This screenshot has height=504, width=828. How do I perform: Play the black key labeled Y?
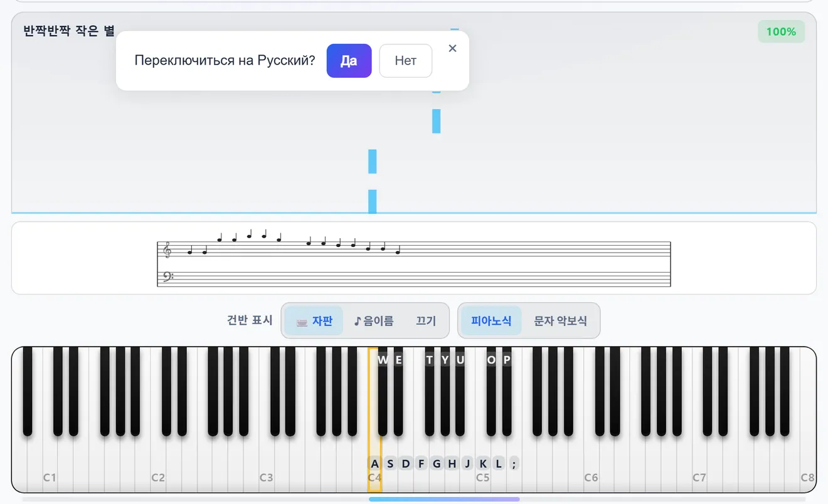click(445, 392)
